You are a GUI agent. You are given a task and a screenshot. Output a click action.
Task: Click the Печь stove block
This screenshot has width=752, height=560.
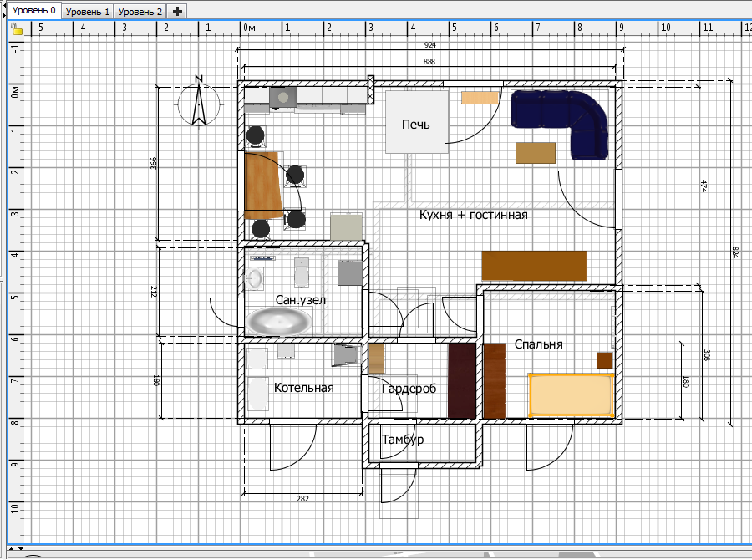point(415,123)
